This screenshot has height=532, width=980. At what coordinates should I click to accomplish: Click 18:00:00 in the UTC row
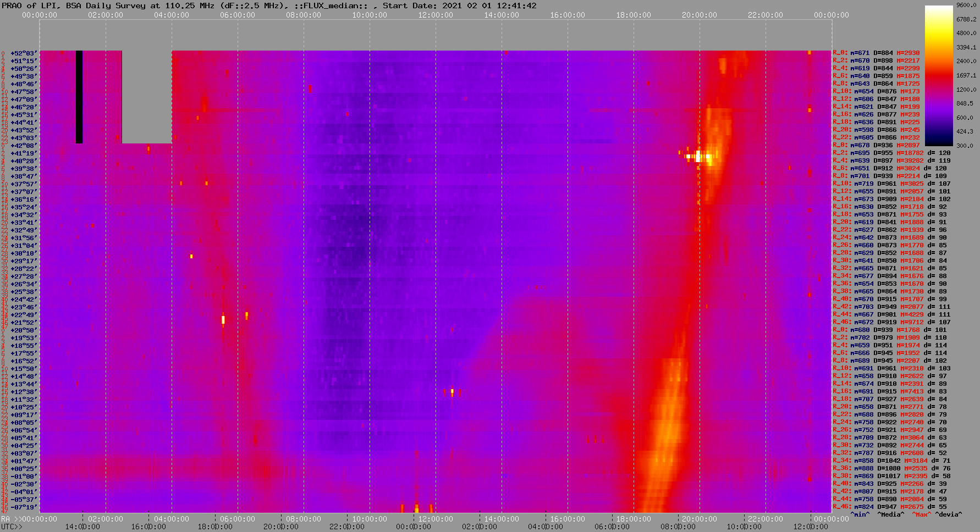pos(215,527)
